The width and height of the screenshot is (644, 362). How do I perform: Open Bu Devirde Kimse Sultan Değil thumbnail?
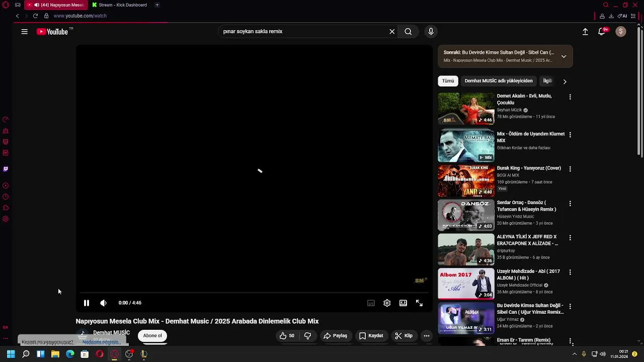(466, 318)
